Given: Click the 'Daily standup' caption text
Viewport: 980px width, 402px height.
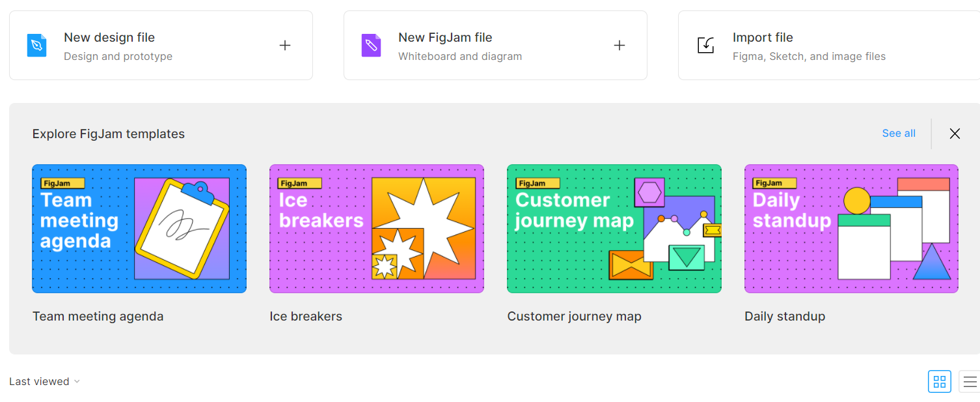Looking at the screenshot, I should [x=785, y=317].
